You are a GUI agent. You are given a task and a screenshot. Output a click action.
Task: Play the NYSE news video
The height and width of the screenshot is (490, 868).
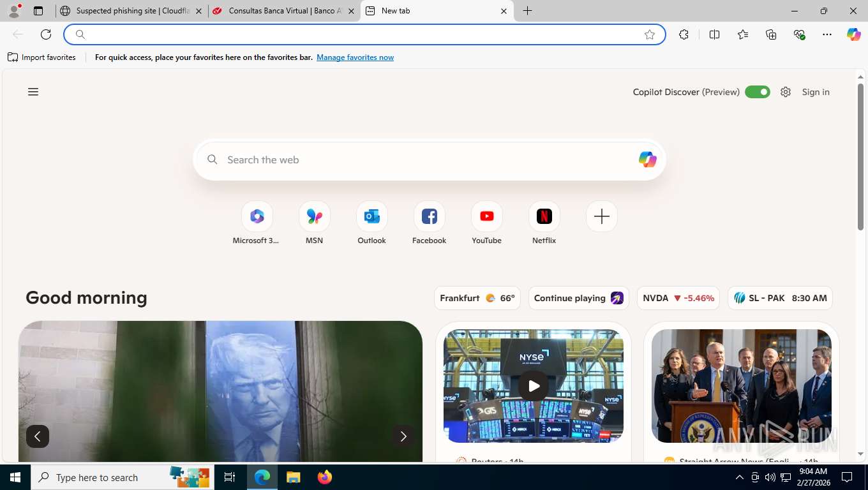(x=534, y=386)
